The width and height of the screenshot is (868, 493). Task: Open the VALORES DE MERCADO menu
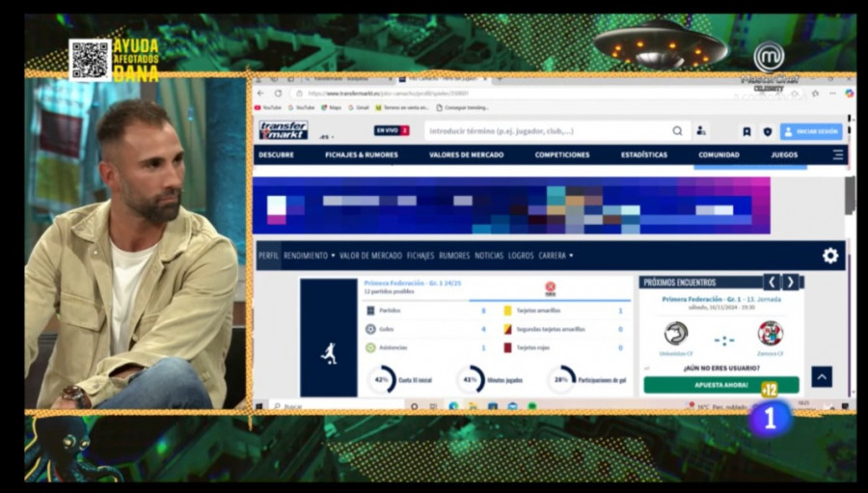point(466,155)
